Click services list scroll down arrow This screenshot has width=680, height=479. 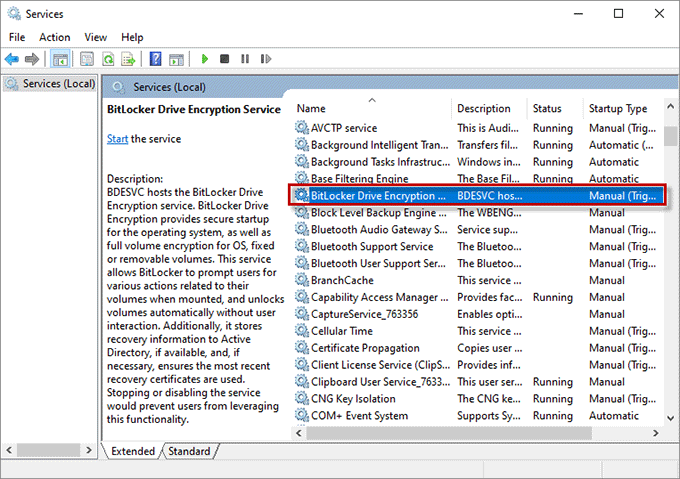tap(670, 418)
